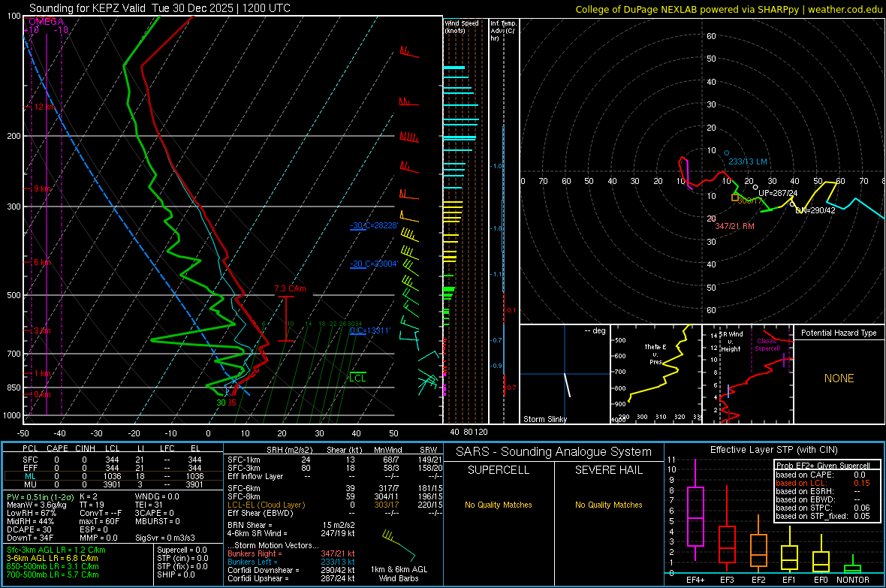Screen dimensions: 886x588
Task: Click the 'Inf. Temp. Adv.' panel header
Action: coord(503,31)
